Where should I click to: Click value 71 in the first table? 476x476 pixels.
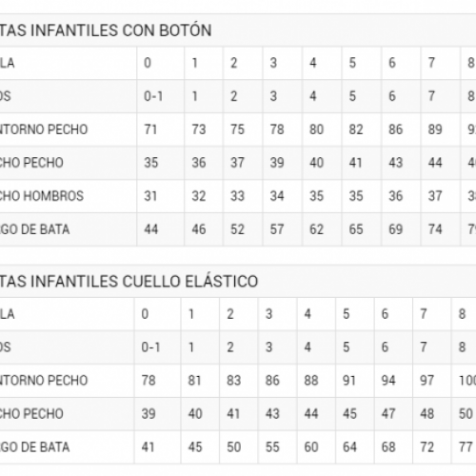(x=150, y=129)
